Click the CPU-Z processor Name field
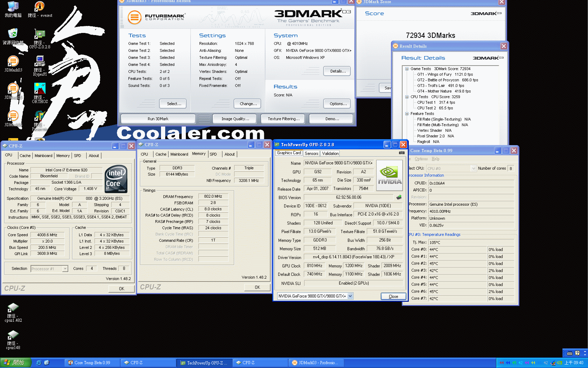Viewport: 588px width, 368px height. 66,170
